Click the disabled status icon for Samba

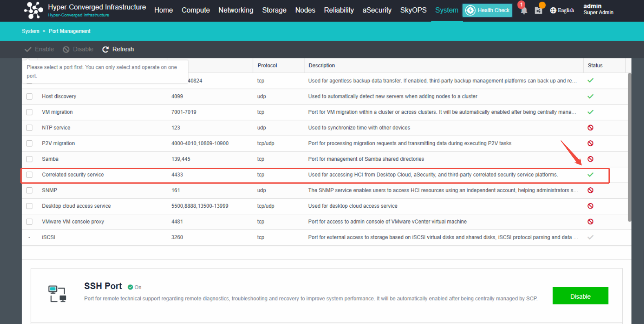pyautogui.click(x=590, y=159)
